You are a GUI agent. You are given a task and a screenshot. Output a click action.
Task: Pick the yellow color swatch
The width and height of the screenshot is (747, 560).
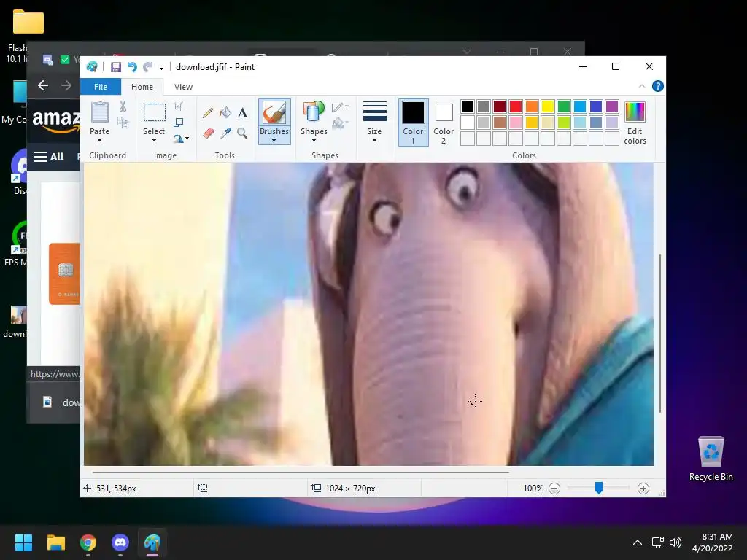point(547,106)
